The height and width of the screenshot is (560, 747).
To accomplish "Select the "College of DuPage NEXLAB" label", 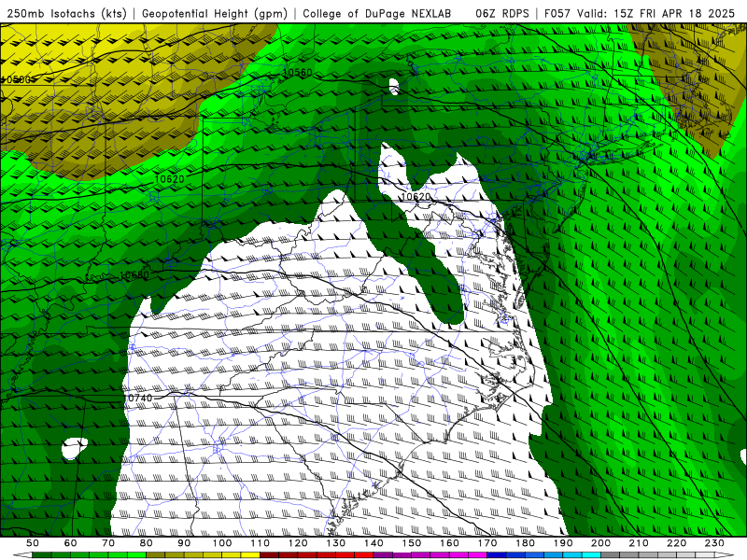I will pyautogui.click(x=377, y=14).
